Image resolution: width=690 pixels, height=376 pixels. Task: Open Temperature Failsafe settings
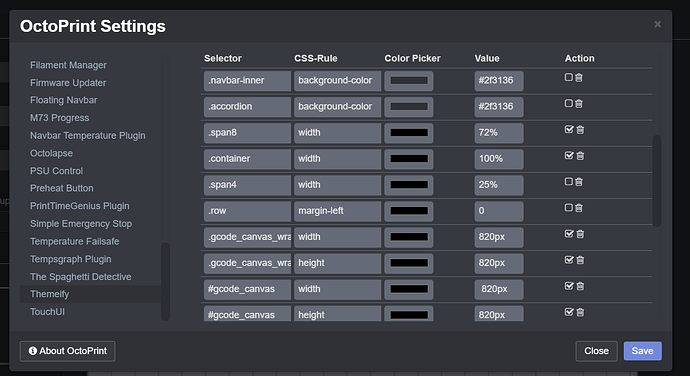pos(74,241)
